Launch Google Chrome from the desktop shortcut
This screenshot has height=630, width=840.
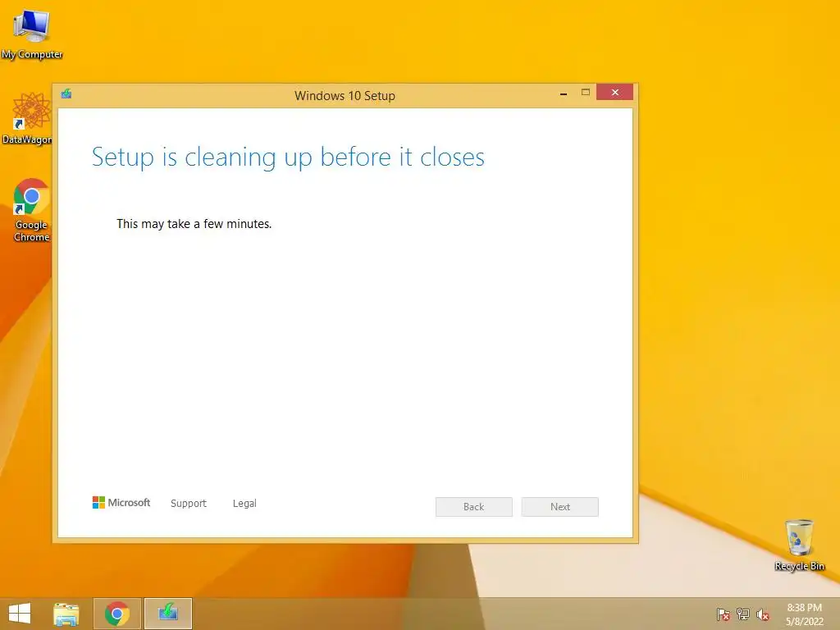coord(32,210)
